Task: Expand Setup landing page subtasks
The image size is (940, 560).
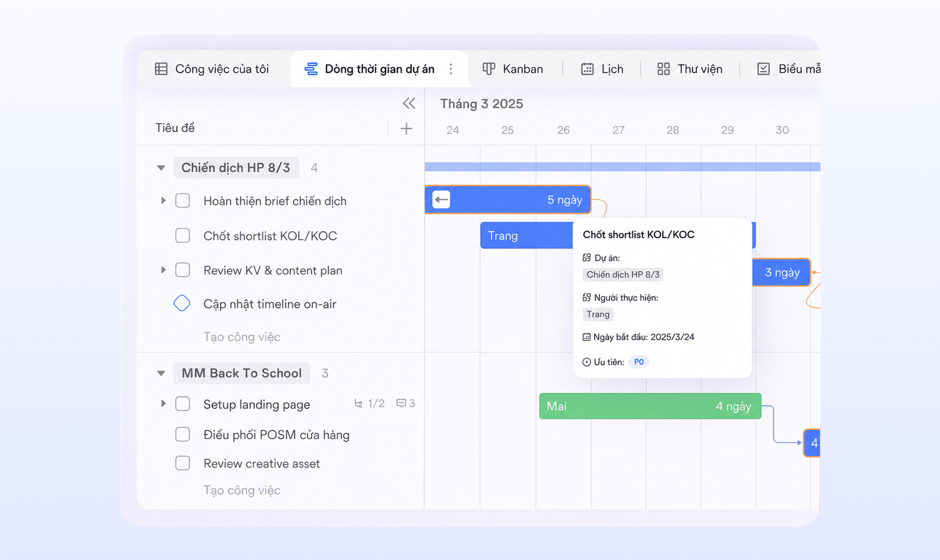Action: coord(164,404)
